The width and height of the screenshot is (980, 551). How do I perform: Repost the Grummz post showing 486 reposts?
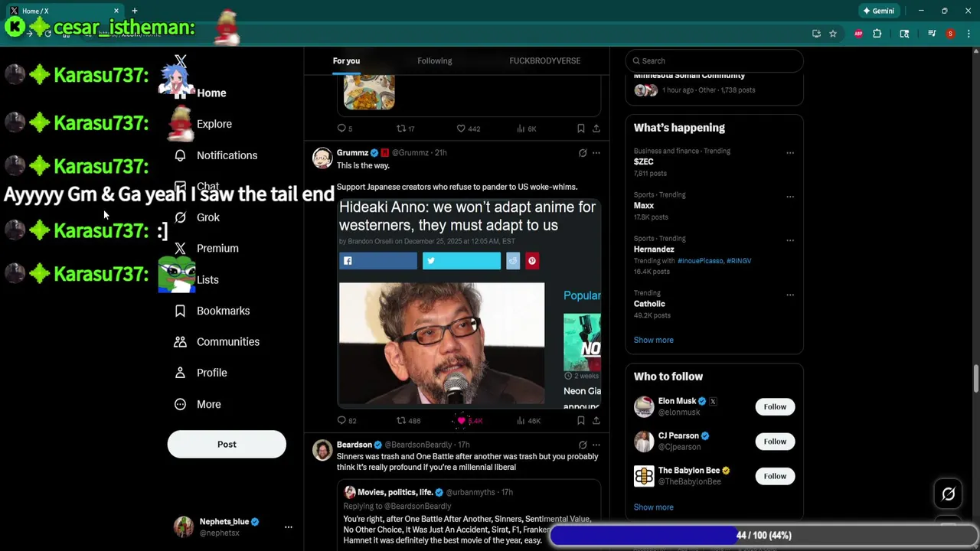click(x=408, y=420)
